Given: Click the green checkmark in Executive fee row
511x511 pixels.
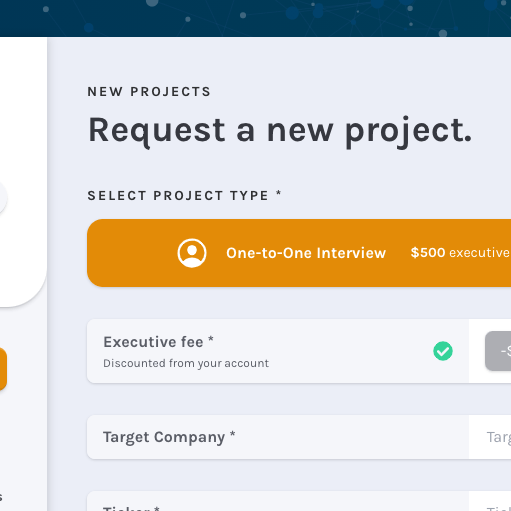Looking at the screenshot, I should tap(443, 351).
